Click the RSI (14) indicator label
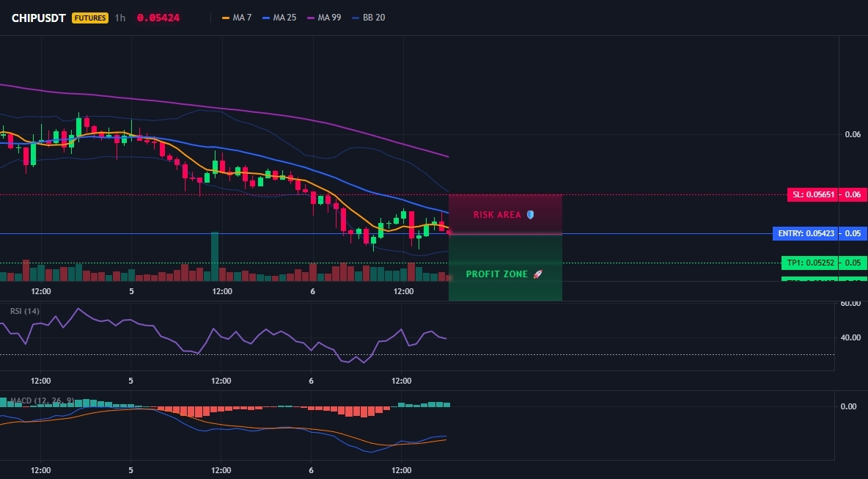Viewport: 868px width, 479px height. (x=25, y=311)
